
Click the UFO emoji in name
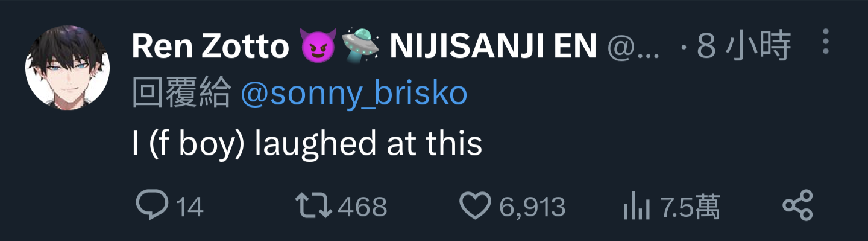(362, 45)
